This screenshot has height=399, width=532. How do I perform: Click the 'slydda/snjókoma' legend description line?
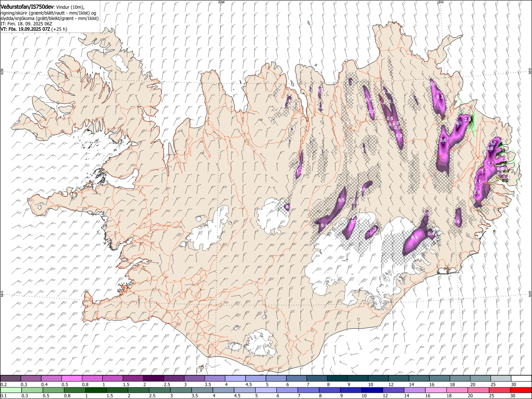[x=49, y=18]
